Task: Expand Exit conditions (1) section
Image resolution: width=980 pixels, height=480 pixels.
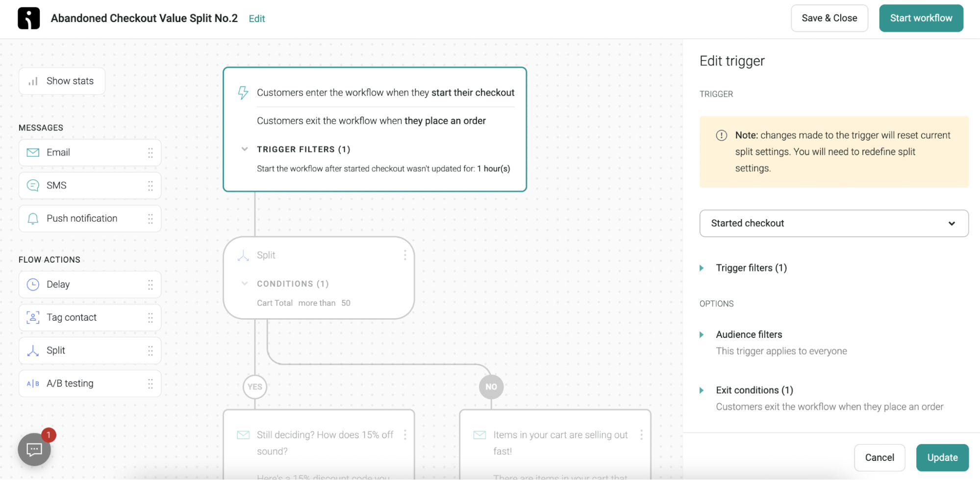Action: point(754,390)
